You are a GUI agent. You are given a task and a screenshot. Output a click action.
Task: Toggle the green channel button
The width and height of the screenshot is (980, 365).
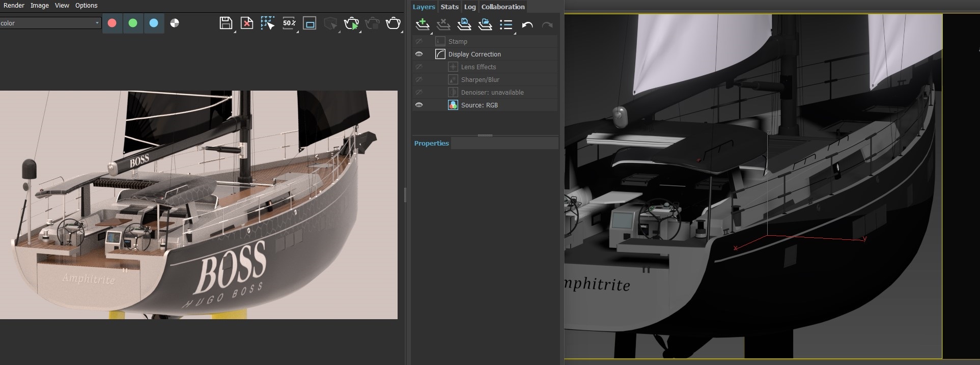133,23
